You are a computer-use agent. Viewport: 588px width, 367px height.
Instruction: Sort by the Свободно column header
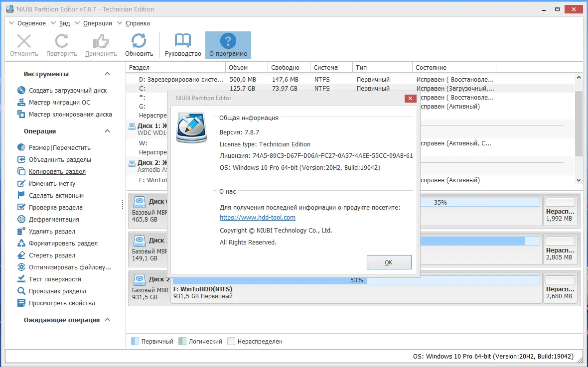(x=289, y=68)
